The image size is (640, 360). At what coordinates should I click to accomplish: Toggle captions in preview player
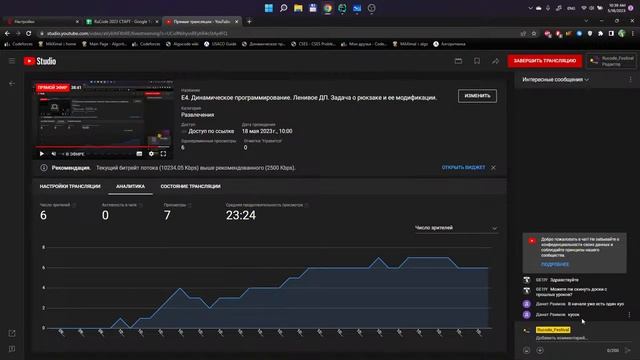coord(139,154)
